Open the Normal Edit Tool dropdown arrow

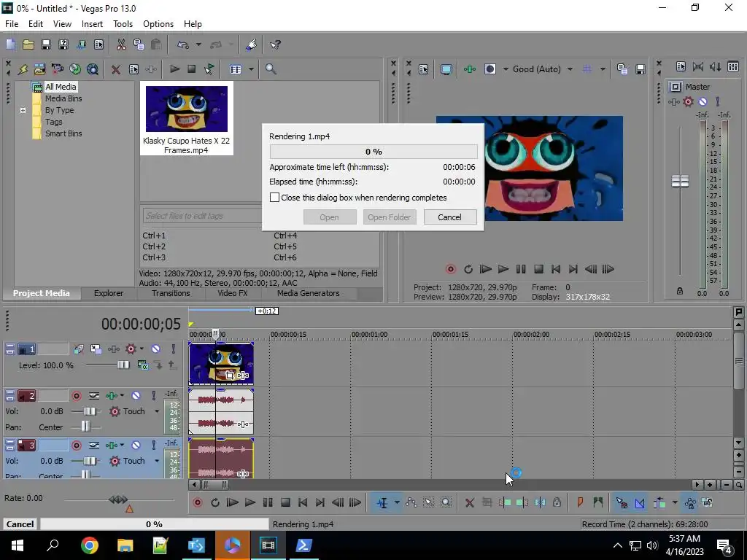coord(396,502)
